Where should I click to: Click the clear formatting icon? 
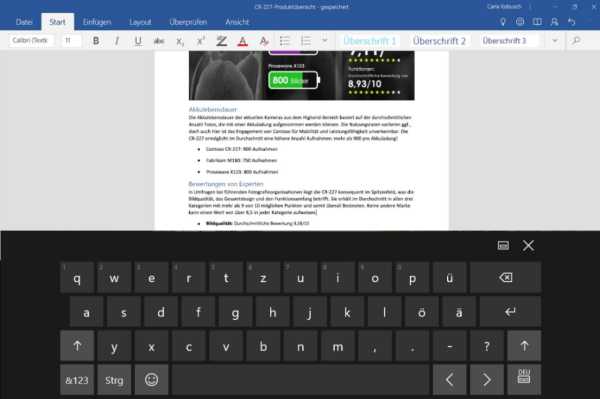pyautogui.click(x=264, y=41)
